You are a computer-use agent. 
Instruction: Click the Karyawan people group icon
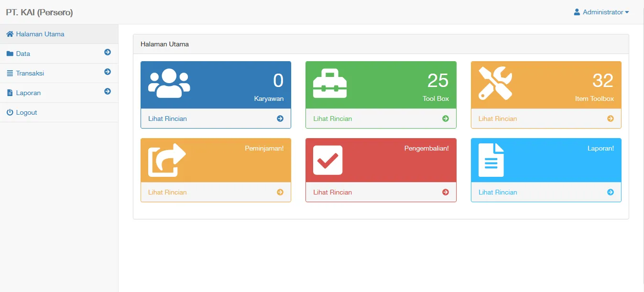tap(169, 84)
